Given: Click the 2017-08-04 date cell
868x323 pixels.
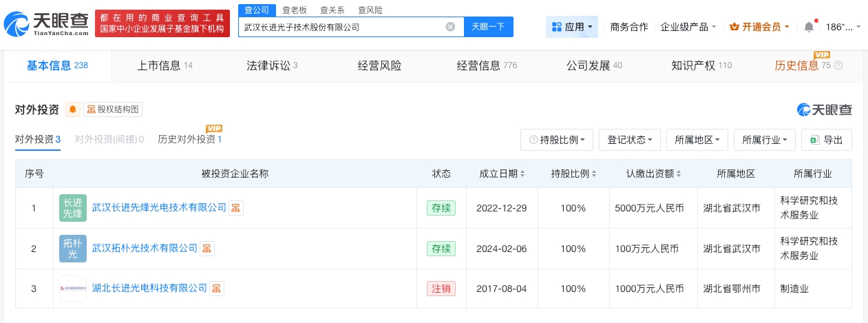Looking at the screenshot, I should 502,289.
